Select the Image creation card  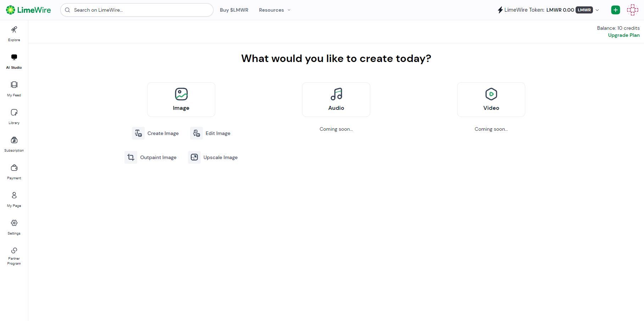click(x=181, y=99)
